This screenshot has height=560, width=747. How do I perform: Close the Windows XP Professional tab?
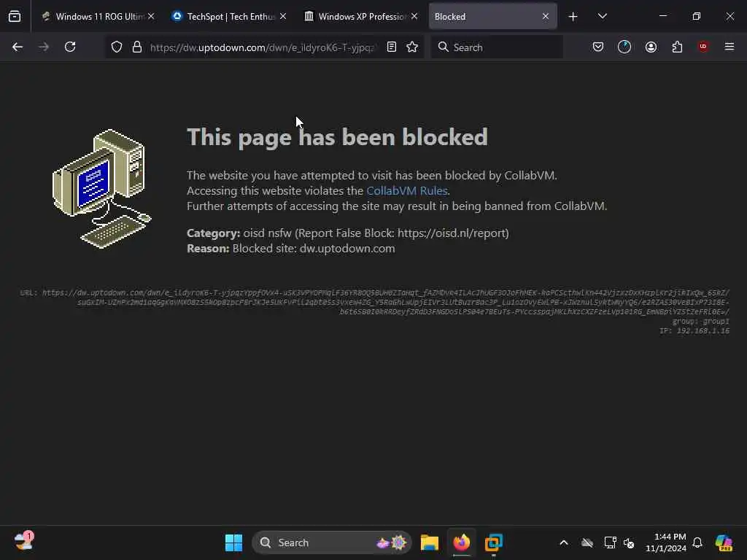tap(414, 16)
